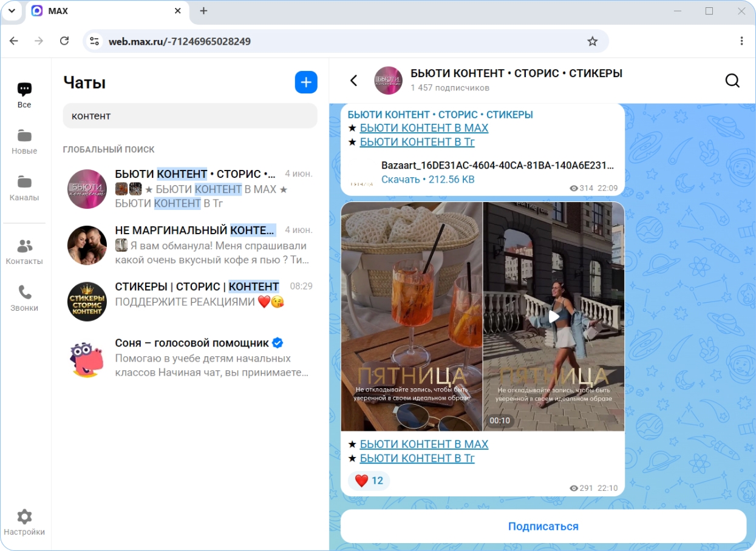
Task: Close the MAX browser tab
Action: pos(178,11)
